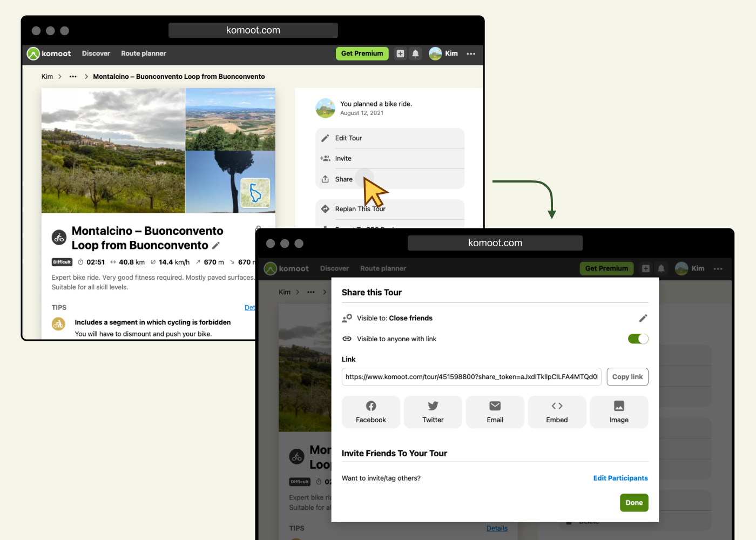Click the dimmed komoot logo in front window
The height and width of the screenshot is (540, 756).
coord(287,268)
